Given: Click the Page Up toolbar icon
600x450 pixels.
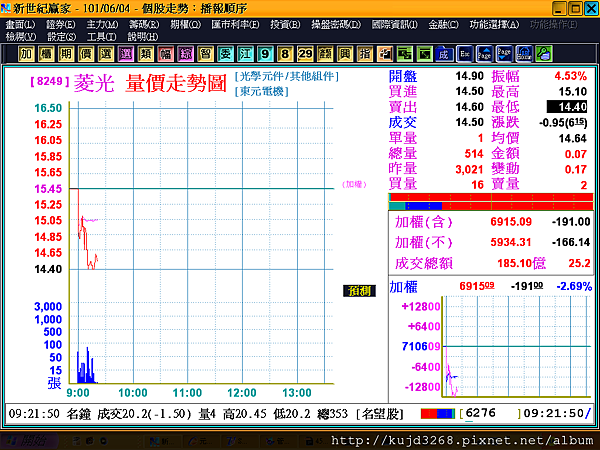Looking at the screenshot, I should click(x=484, y=54).
